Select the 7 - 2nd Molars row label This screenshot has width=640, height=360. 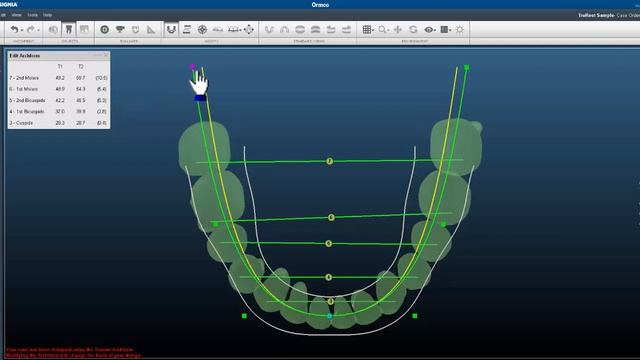click(x=24, y=78)
